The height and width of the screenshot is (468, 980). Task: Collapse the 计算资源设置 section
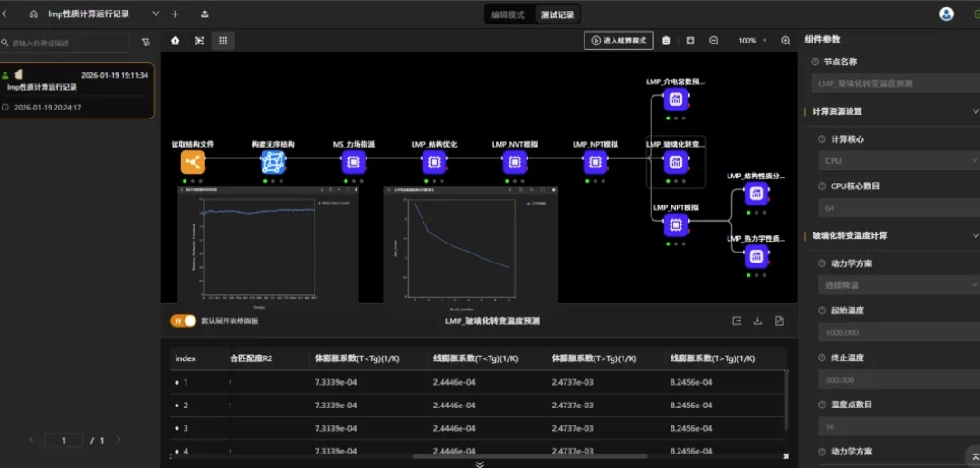coord(974,111)
